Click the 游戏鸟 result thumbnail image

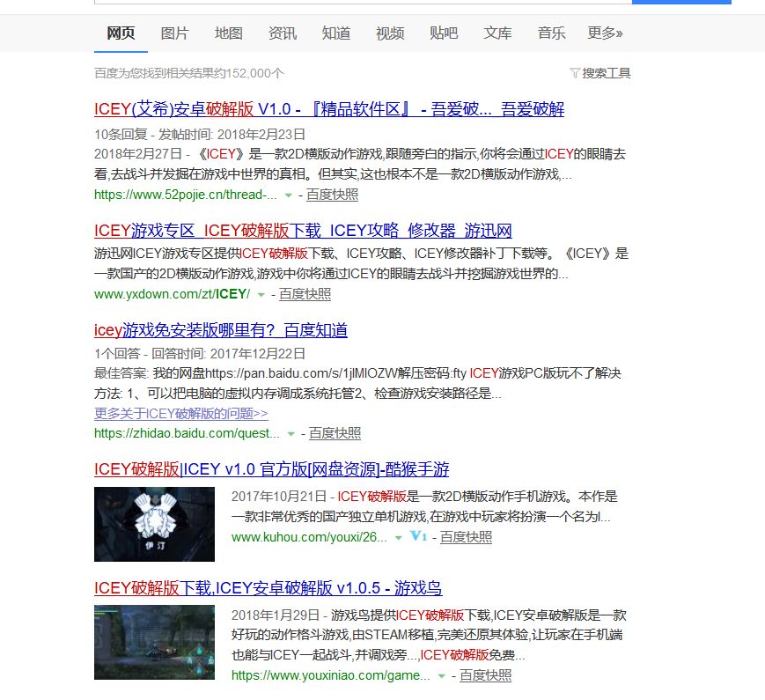pos(154,643)
